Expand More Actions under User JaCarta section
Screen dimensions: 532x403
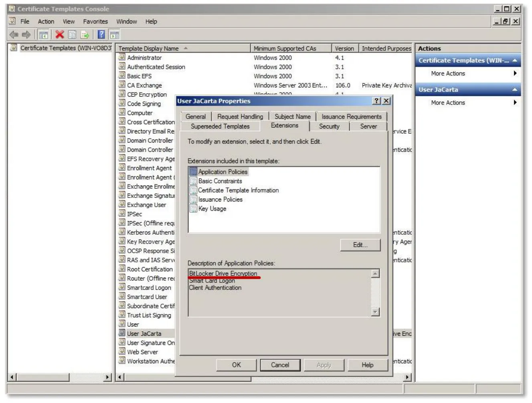tap(468, 103)
